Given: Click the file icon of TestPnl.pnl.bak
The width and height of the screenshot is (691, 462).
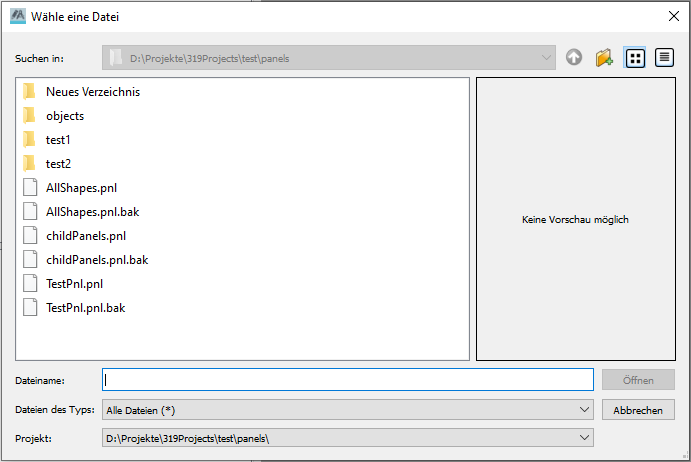Looking at the screenshot, I should click(x=30, y=308).
